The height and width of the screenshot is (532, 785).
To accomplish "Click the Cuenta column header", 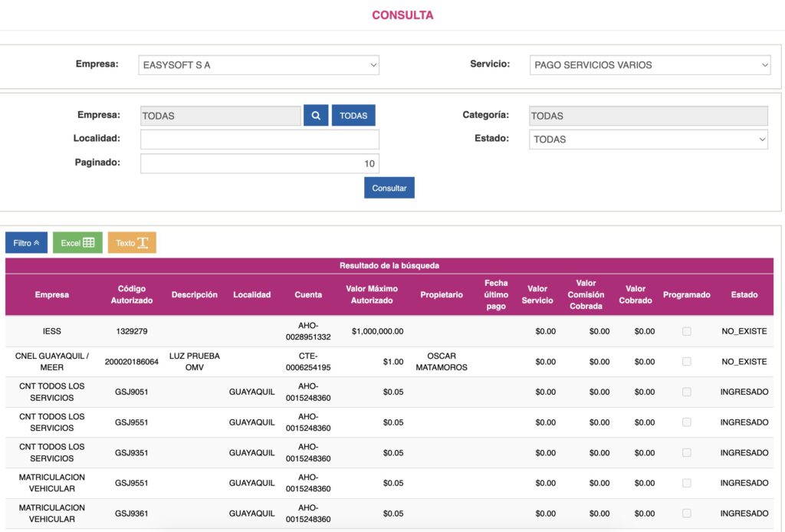I will tap(308, 295).
